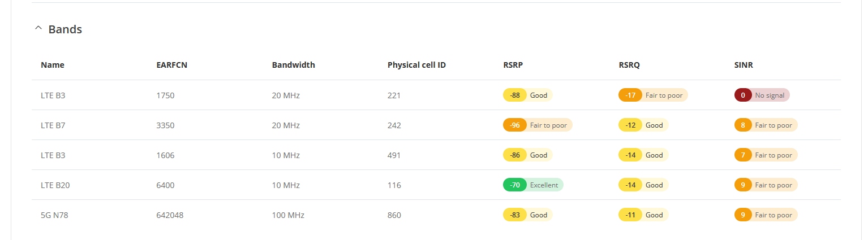Collapse the Bands section chevron
868x240 pixels.
38,28
